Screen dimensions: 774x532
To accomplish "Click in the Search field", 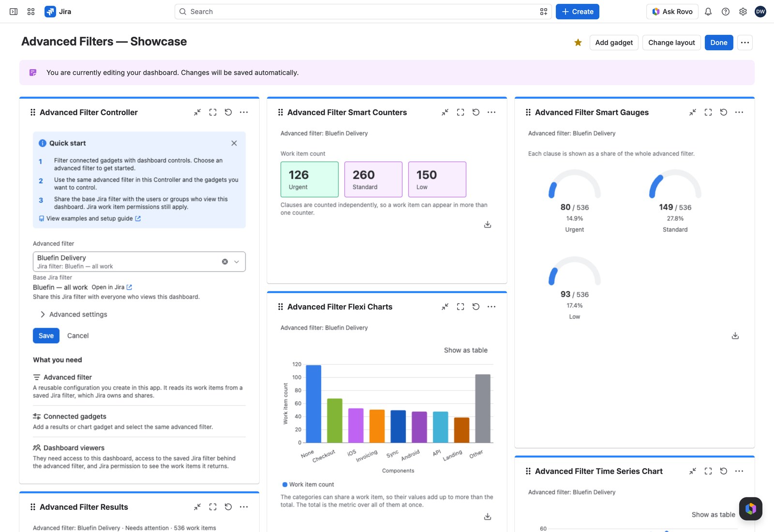I will pyautogui.click(x=363, y=12).
